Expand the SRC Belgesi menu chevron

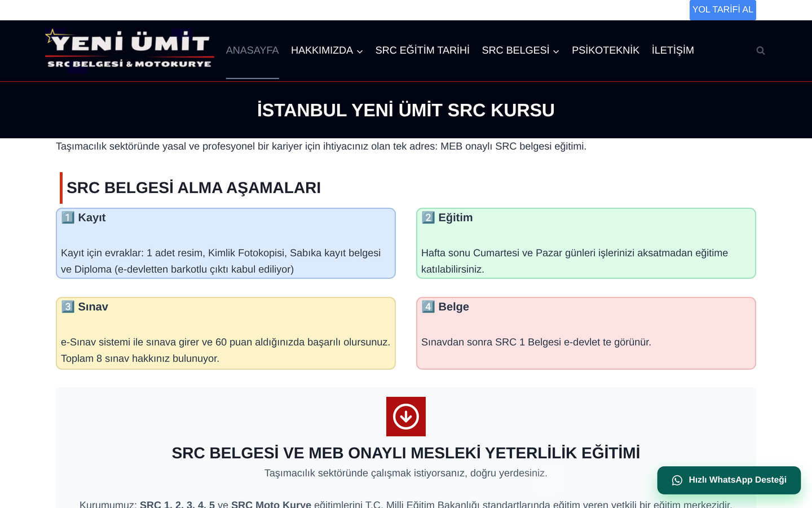coord(556,51)
